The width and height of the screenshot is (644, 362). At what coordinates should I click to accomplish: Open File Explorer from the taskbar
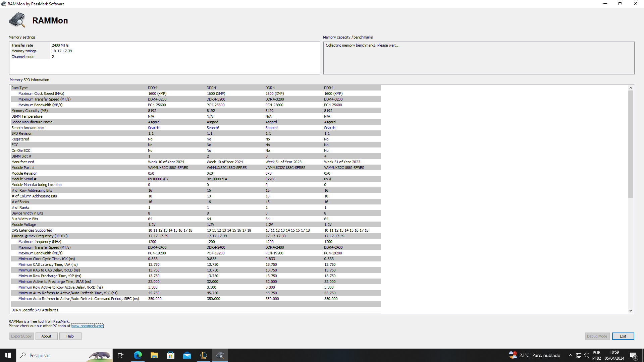pyautogui.click(x=154, y=355)
